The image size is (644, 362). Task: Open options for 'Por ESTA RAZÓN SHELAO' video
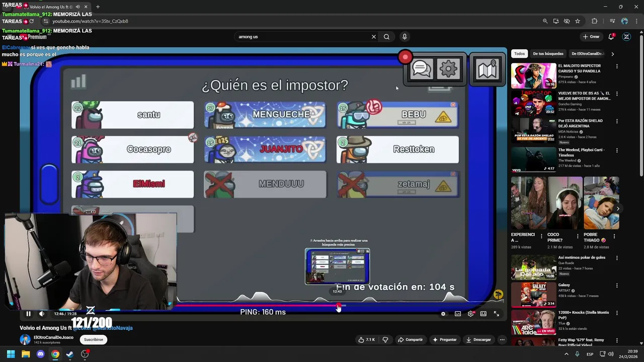617,122
